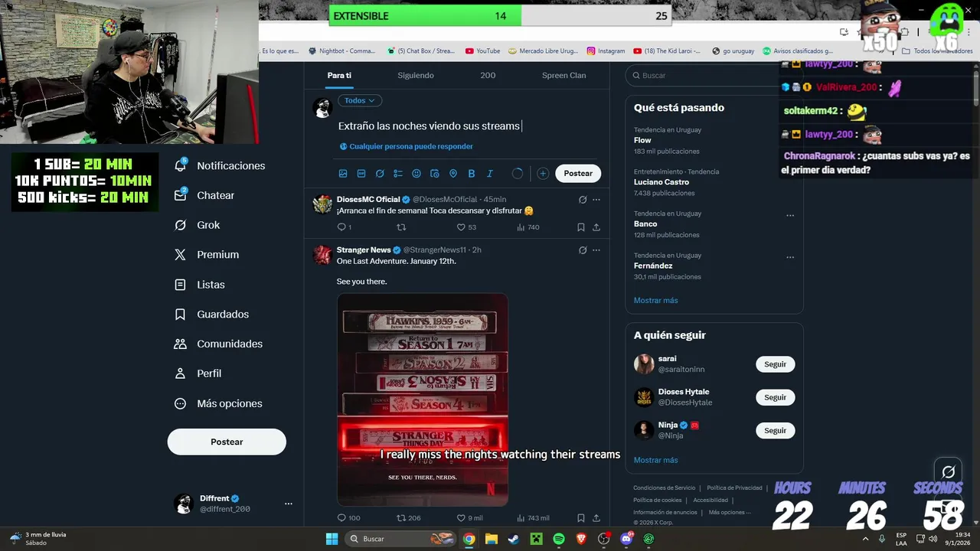This screenshot has width=980, height=551.
Task: Repost the DiosesMC Oficial post
Action: [x=401, y=227]
